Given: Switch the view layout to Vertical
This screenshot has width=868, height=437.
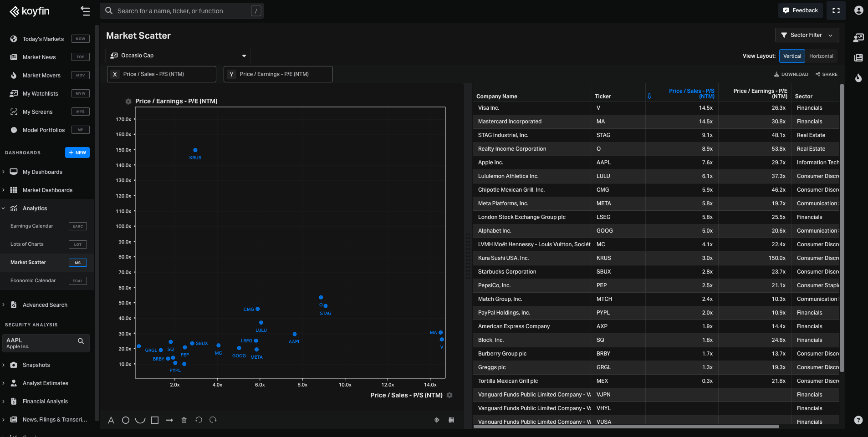Looking at the screenshot, I should pos(792,56).
